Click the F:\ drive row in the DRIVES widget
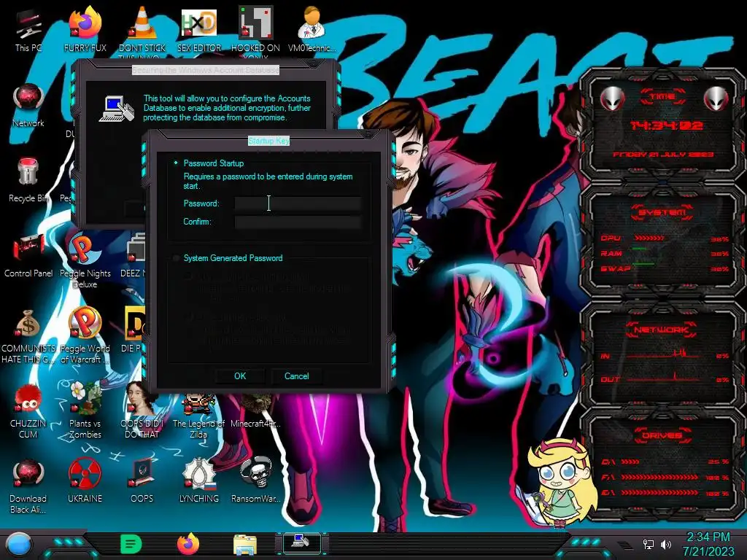The height and width of the screenshot is (560, 747). click(665, 477)
